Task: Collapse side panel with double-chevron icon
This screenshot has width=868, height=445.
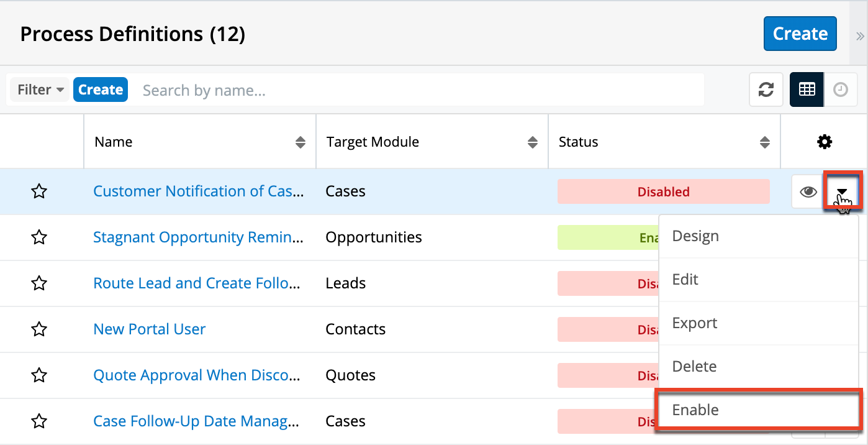Action: point(860,36)
